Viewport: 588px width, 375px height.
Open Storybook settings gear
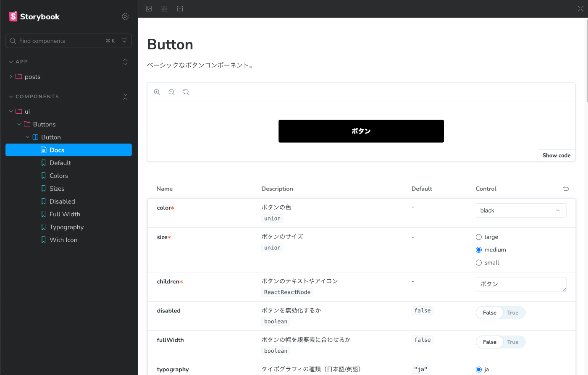[125, 16]
